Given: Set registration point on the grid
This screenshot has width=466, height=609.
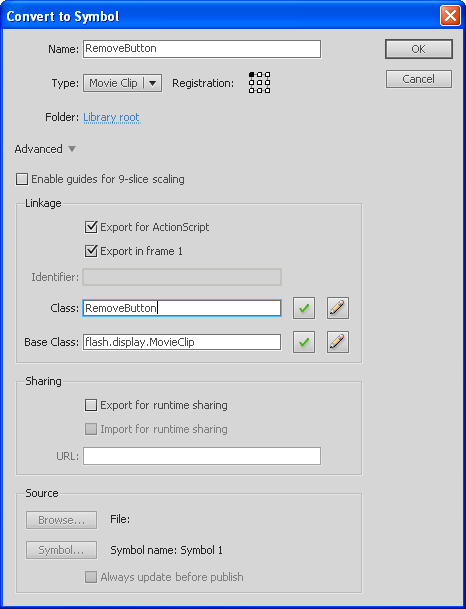Looking at the screenshot, I should (x=259, y=82).
